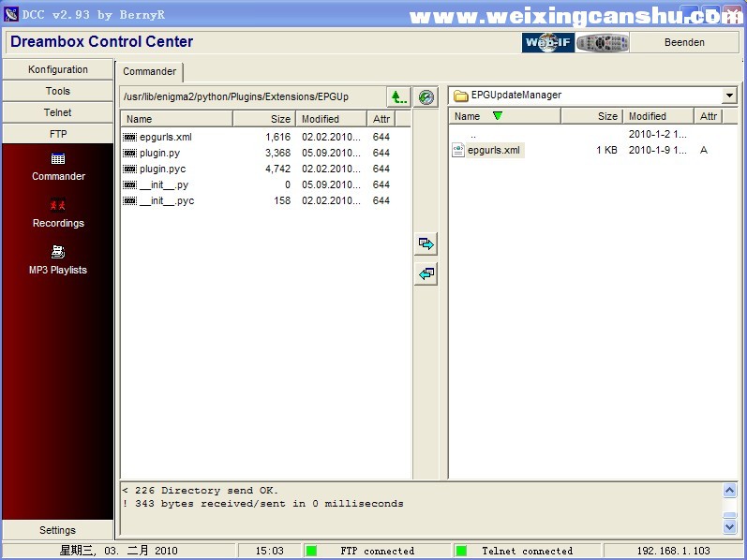Select the parent directory '..' entry

[473, 135]
